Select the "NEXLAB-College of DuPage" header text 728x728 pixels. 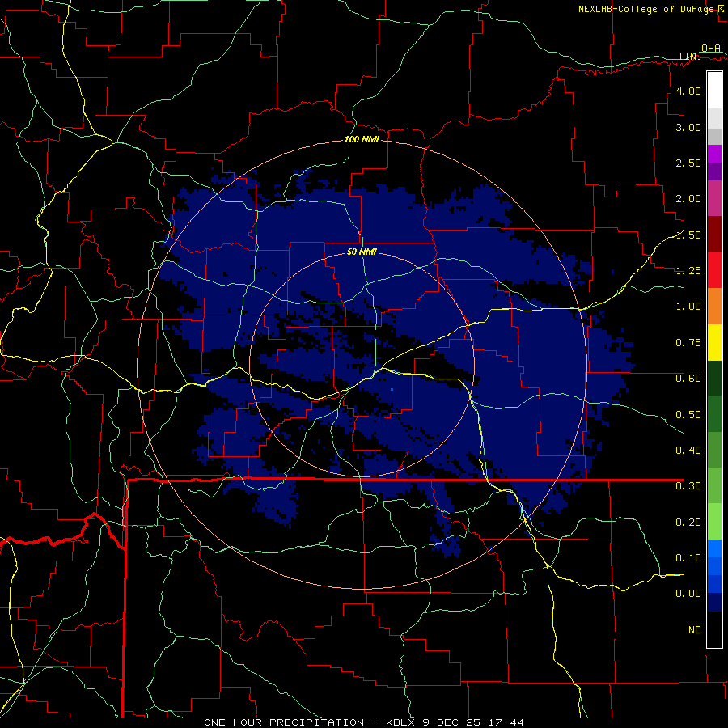coord(646,9)
